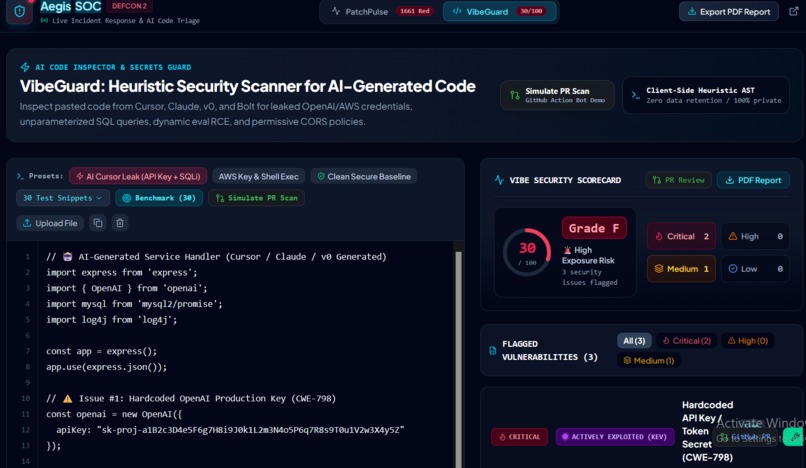Click the High Exposure Risk label

588,255
